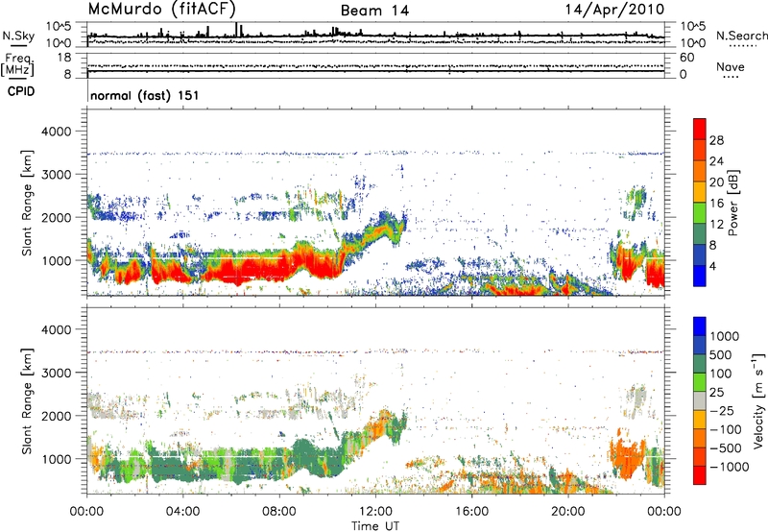
Task: Click the "25" label on Velocity colorbar
Action: click(x=717, y=392)
